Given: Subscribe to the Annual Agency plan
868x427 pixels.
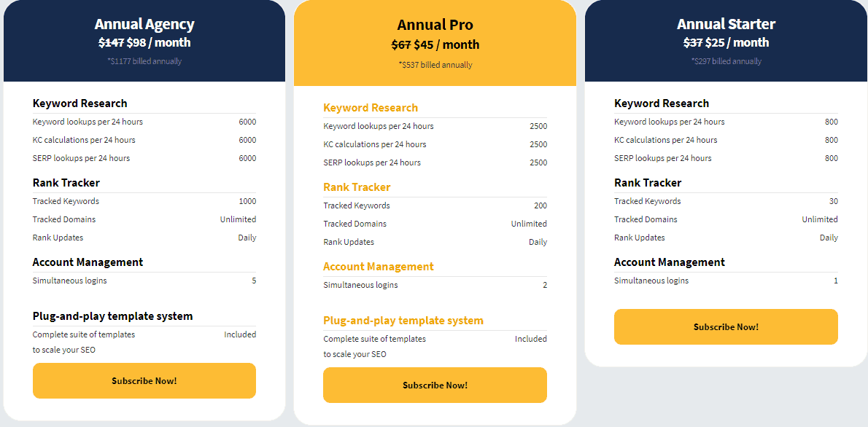Looking at the screenshot, I should click(144, 380).
